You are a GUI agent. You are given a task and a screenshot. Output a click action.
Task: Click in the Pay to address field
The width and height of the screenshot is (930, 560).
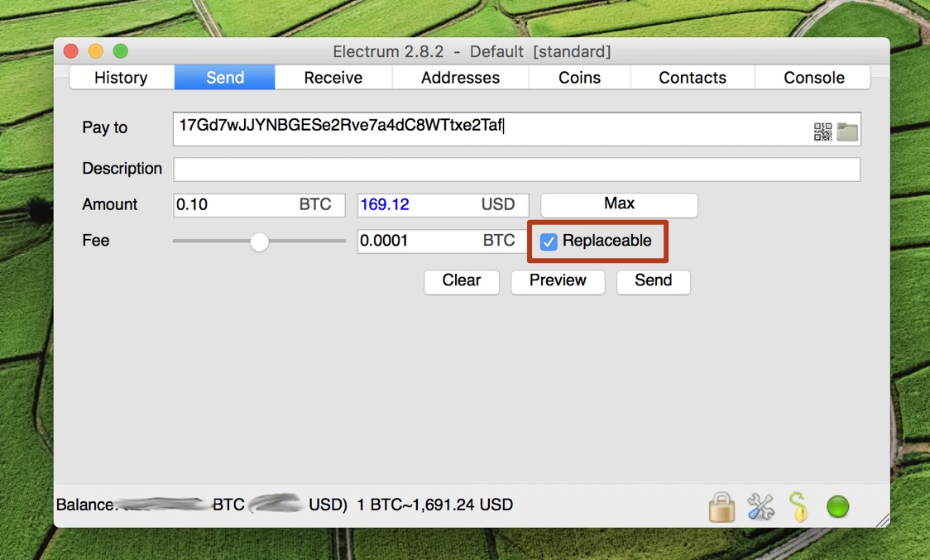tap(516, 129)
